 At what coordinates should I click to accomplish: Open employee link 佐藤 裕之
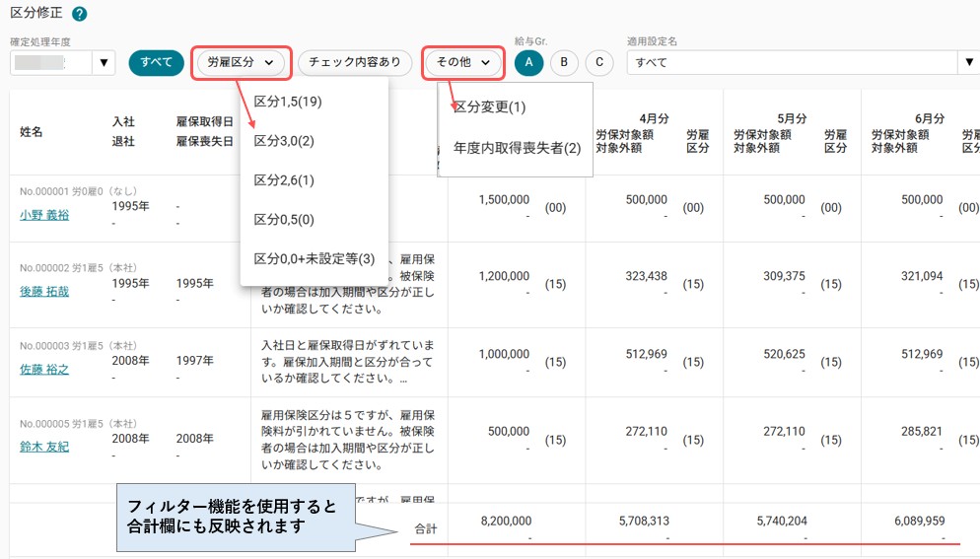coord(44,370)
